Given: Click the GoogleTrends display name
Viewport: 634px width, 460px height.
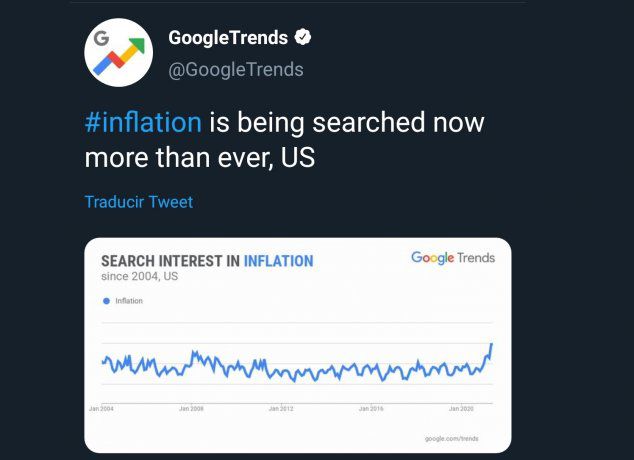Looking at the screenshot, I should coord(228,38).
